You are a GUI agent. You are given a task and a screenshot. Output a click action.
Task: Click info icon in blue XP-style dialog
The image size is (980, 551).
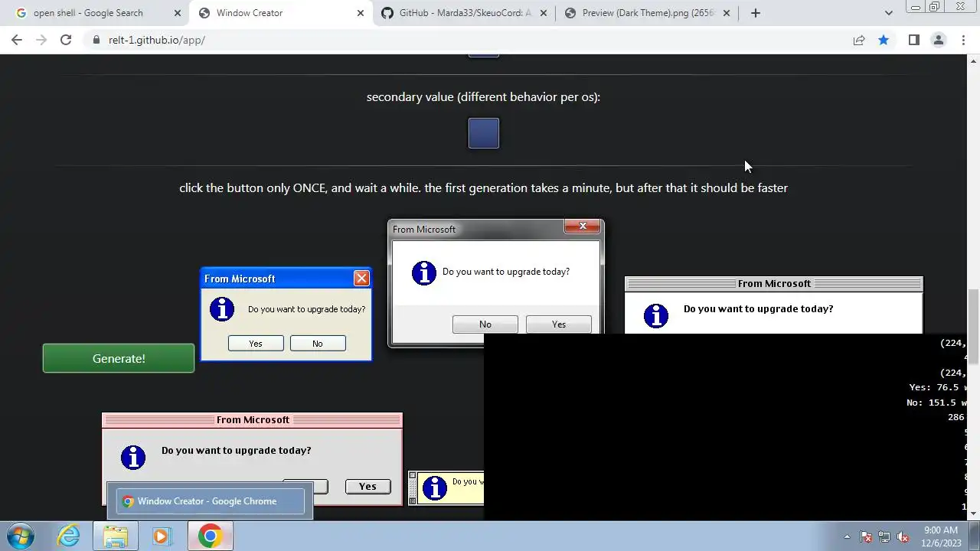coord(222,309)
